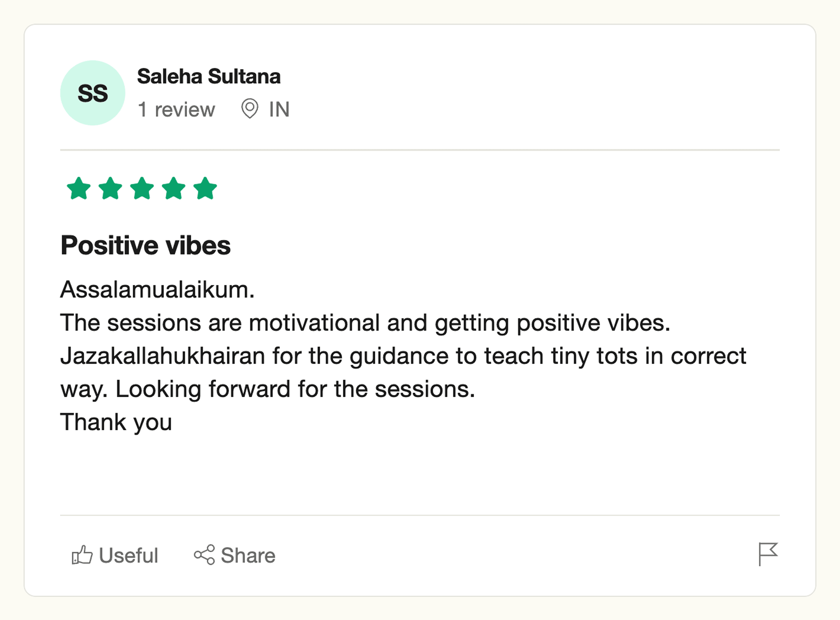The width and height of the screenshot is (840, 620).
Task: Click the 'Thank you' closing line
Action: 116,422
